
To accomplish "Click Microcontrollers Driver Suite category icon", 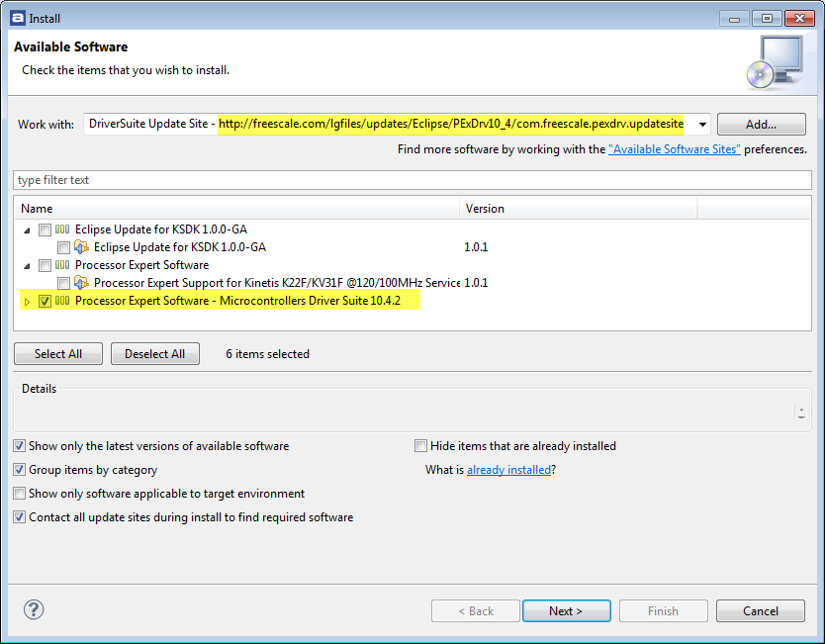I will pyautogui.click(x=62, y=301).
